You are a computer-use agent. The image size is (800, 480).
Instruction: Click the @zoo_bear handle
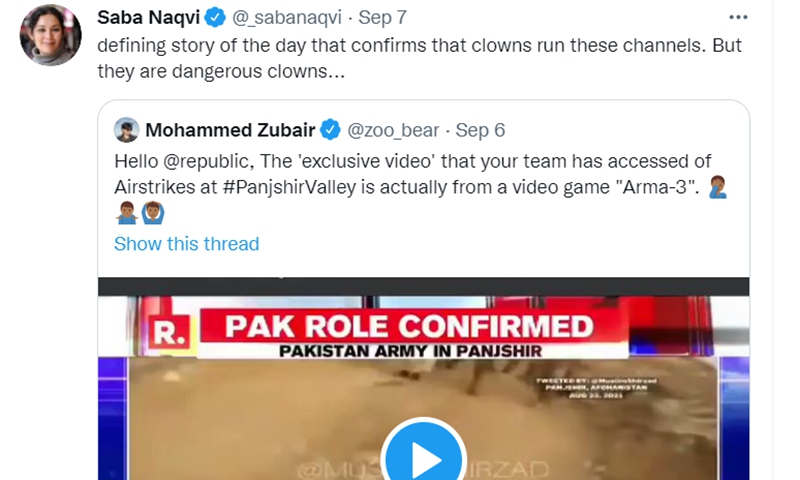click(x=392, y=130)
